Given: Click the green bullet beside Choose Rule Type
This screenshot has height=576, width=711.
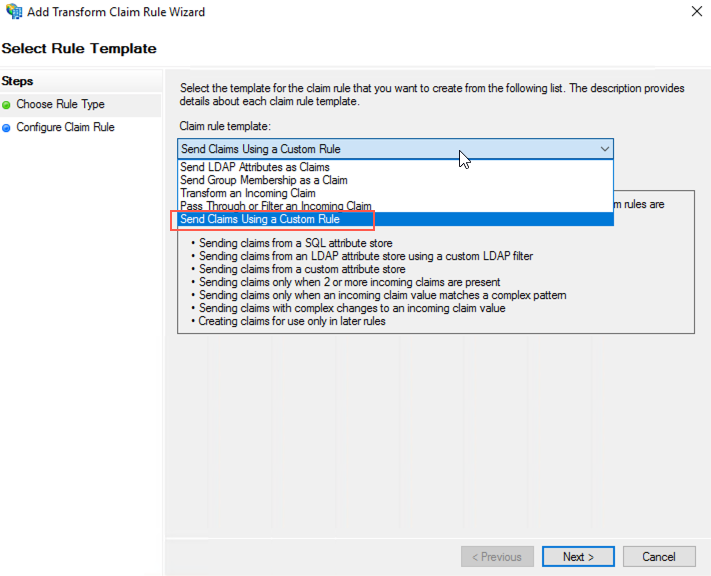Looking at the screenshot, I should pos(6,104).
